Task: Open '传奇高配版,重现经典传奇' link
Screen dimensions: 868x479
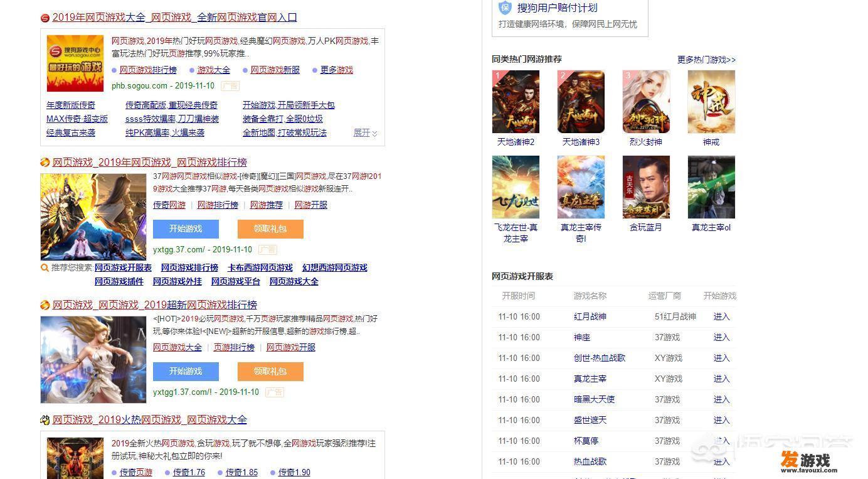Action: pos(172,105)
